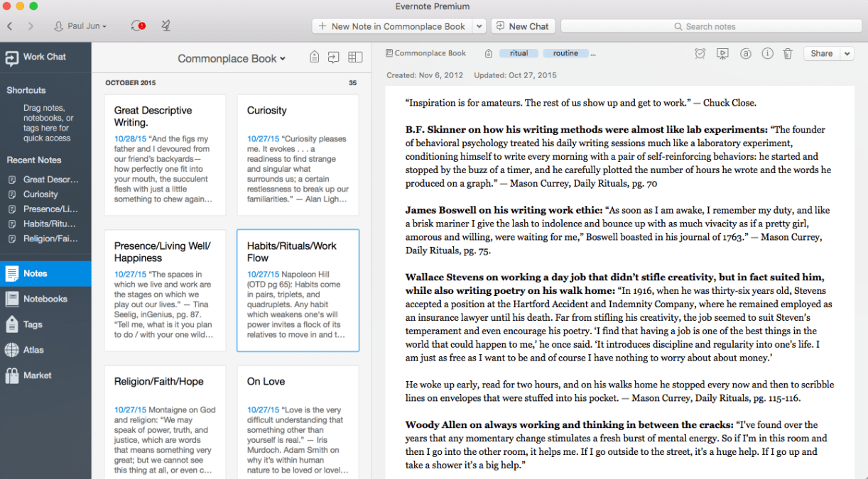Open the Curiosity note card
868x479 pixels.
(x=298, y=155)
